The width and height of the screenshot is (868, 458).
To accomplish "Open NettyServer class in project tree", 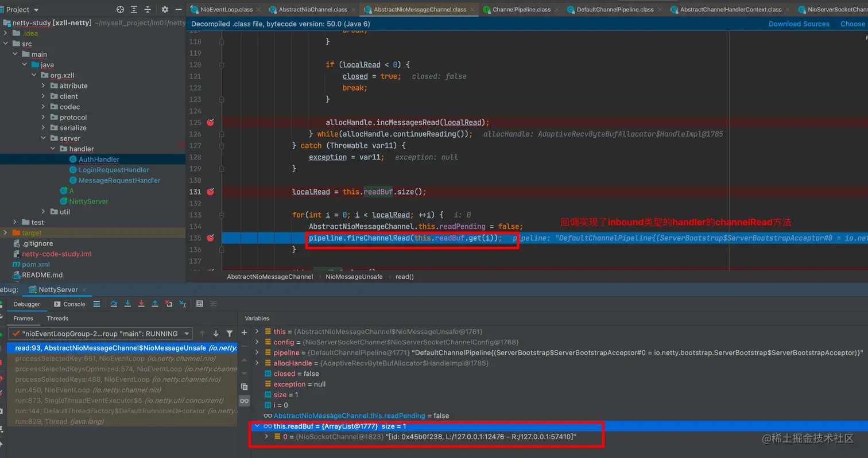I will [88, 201].
